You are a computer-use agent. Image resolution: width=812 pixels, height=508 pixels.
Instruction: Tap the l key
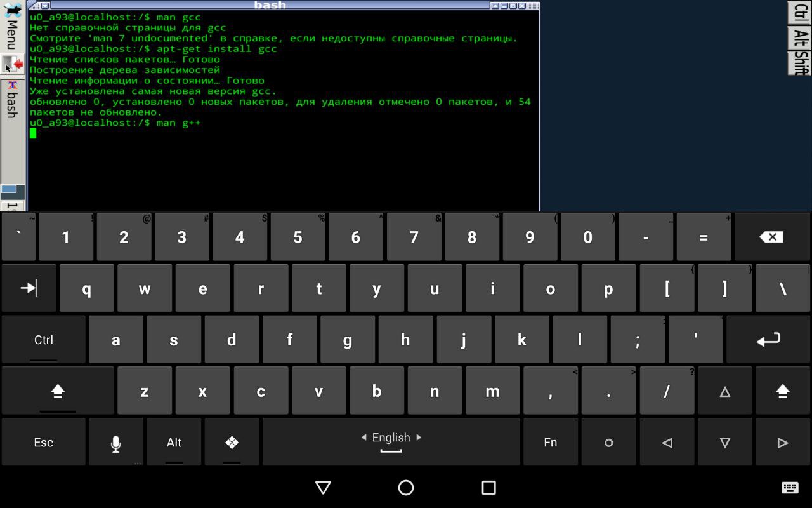[x=579, y=340]
